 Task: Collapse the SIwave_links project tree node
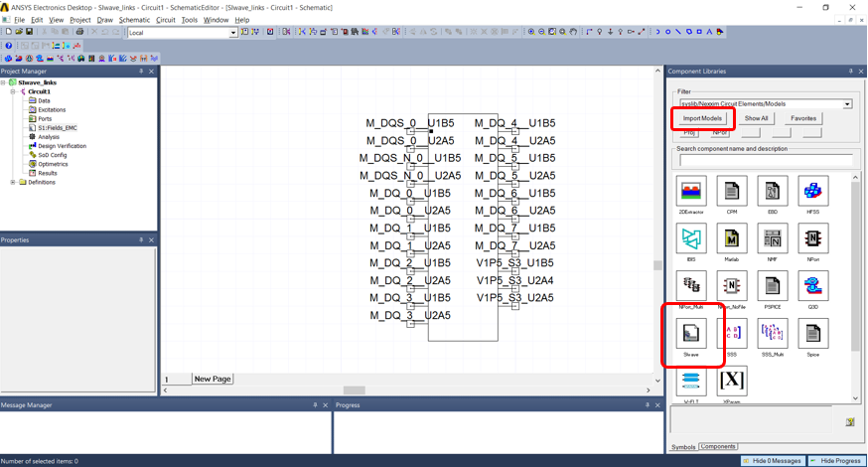(x=3, y=82)
